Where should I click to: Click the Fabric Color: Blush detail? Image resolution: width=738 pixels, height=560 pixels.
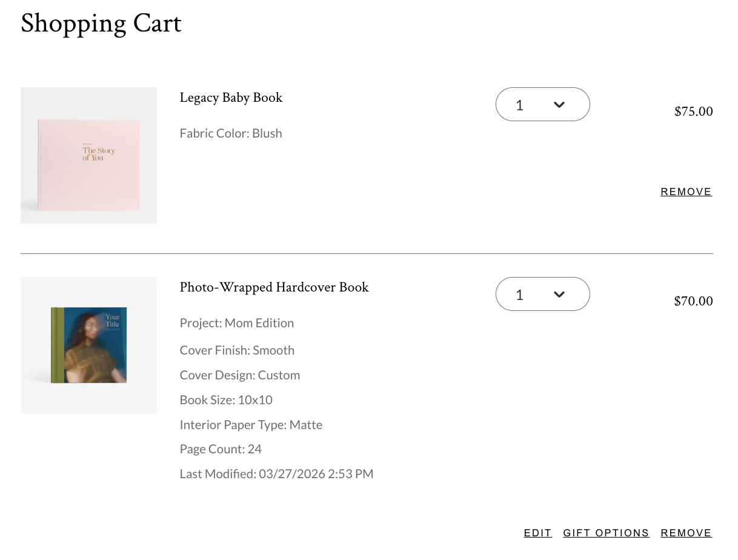231,133
